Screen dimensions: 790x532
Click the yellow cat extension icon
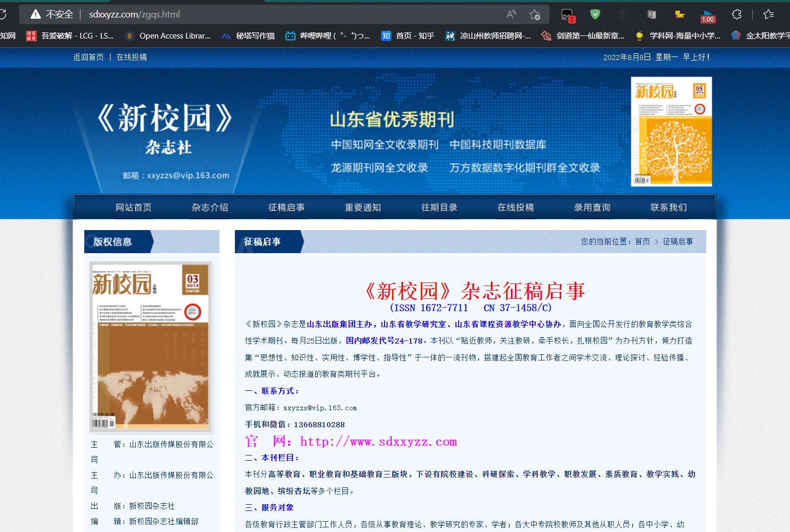[679, 14]
